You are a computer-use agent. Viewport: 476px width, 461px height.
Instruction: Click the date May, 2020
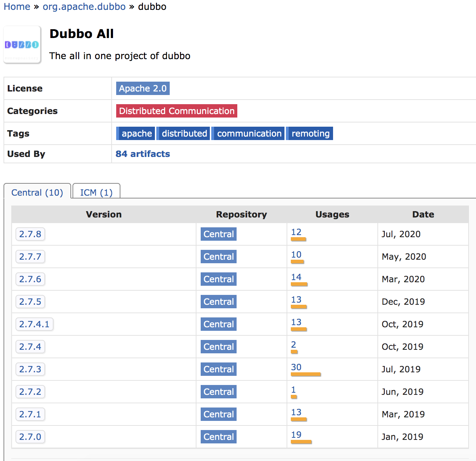(404, 257)
